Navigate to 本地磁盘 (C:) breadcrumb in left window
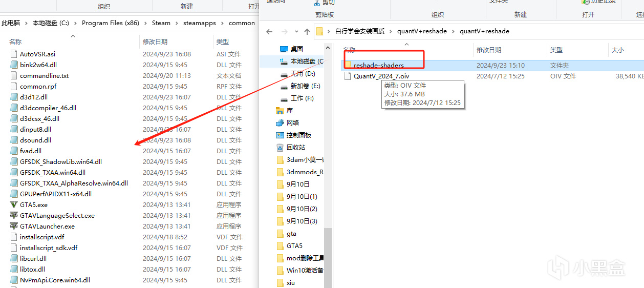Viewport: 644px width, 288px height. [51, 23]
